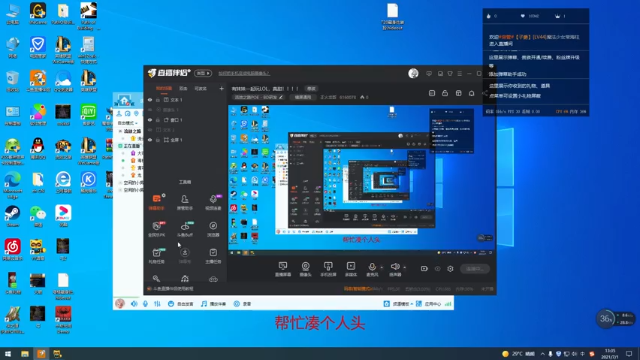Expand the speaker dropdown arrow

tap(404, 267)
